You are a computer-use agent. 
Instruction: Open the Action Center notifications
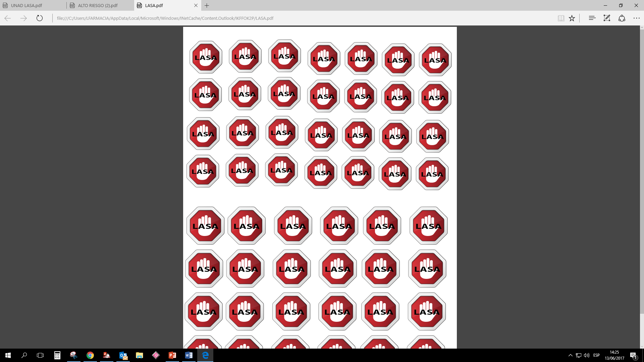pyautogui.click(x=633, y=355)
